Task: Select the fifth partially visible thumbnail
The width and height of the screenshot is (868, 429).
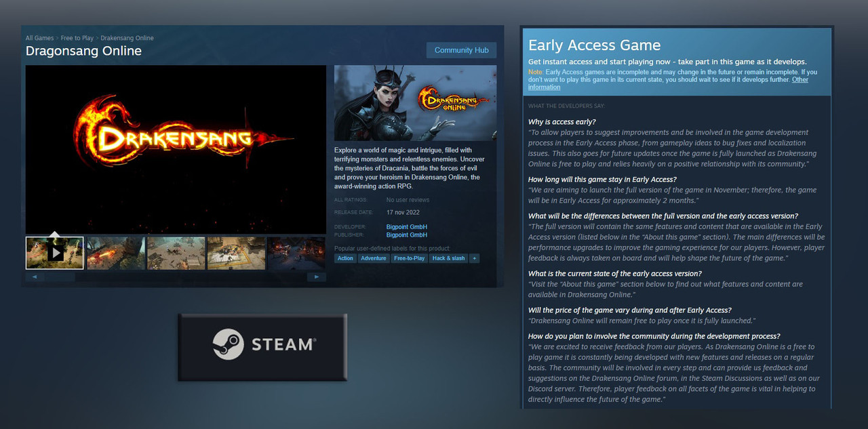Action: (296, 253)
